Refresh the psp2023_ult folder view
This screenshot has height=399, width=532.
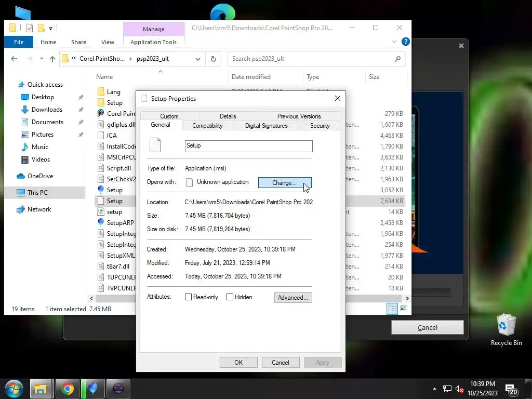click(214, 59)
